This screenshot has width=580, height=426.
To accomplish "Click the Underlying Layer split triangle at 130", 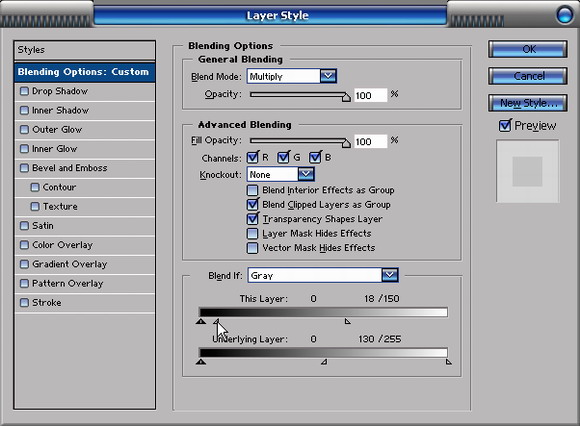I will coord(324,362).
